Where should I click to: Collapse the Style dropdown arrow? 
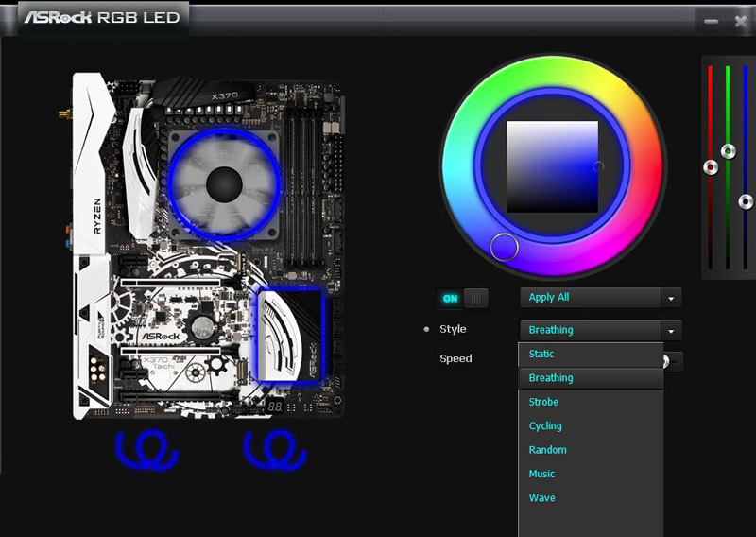point(671,331)
